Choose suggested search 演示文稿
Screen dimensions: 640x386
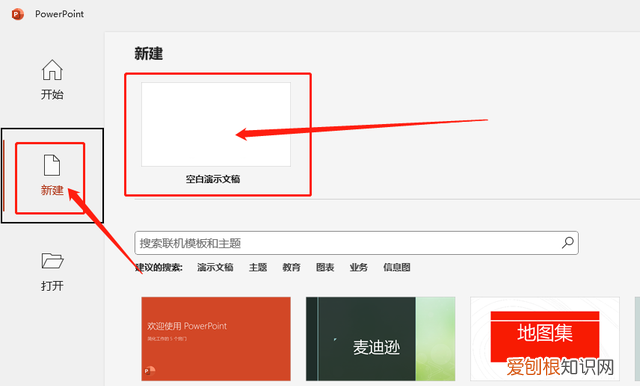click(215, 267)
